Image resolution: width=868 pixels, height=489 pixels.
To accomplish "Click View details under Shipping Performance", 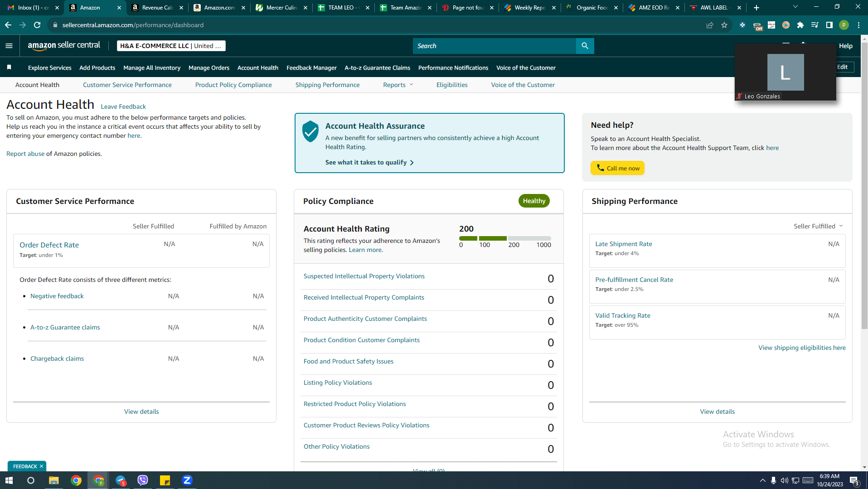I will pos(717,412).
